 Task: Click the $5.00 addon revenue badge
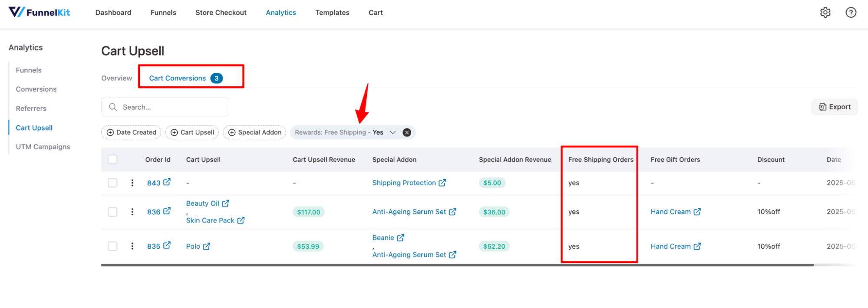pyautogui.click(x=492, y=183)
